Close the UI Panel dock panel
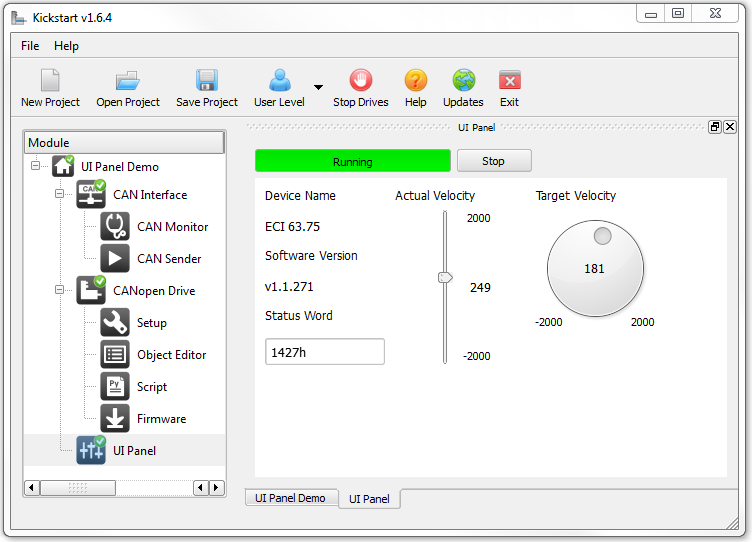 (730, 127)
